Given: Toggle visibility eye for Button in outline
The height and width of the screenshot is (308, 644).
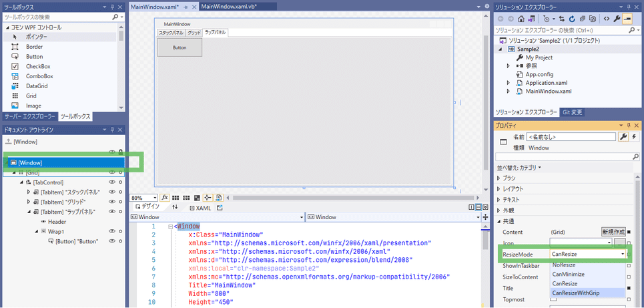Looking at the screenshot, I should [111, 241].
